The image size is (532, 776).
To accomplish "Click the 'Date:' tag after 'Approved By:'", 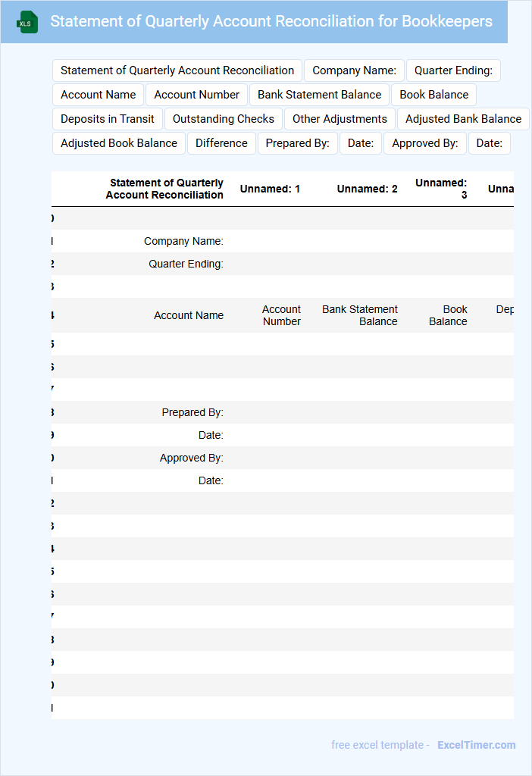I will tap(490, 143).
